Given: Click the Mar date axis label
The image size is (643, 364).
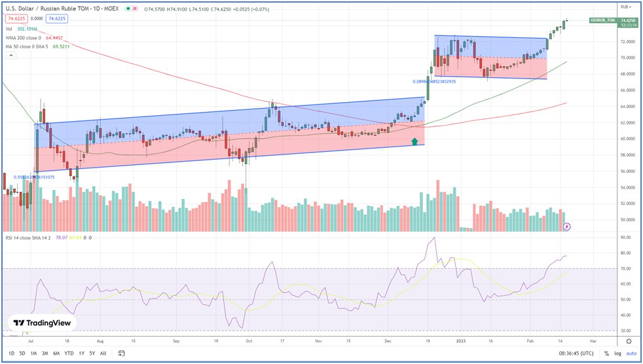Looking at the screenshot, I should coord(593,341).
